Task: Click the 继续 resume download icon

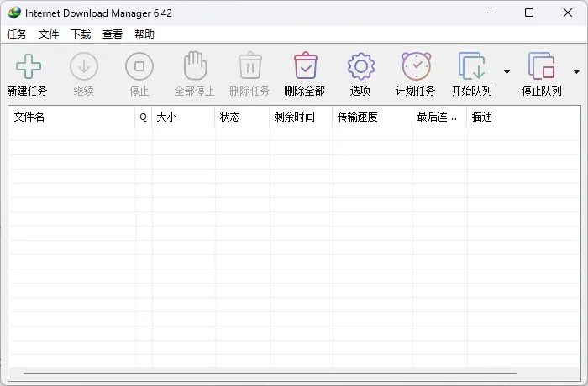Action: (84, 66)
